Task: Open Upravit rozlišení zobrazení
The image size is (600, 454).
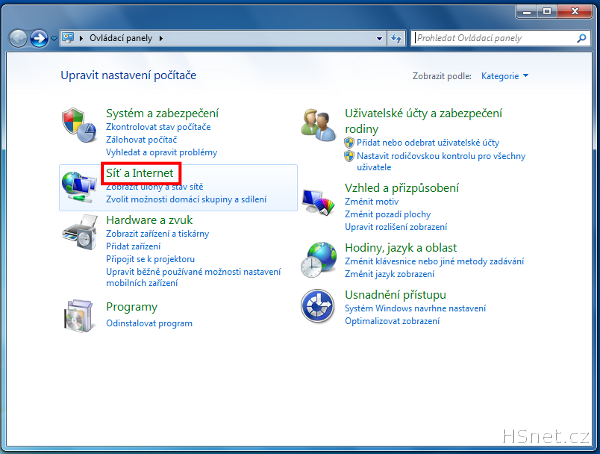Action: tap(396, 227)
